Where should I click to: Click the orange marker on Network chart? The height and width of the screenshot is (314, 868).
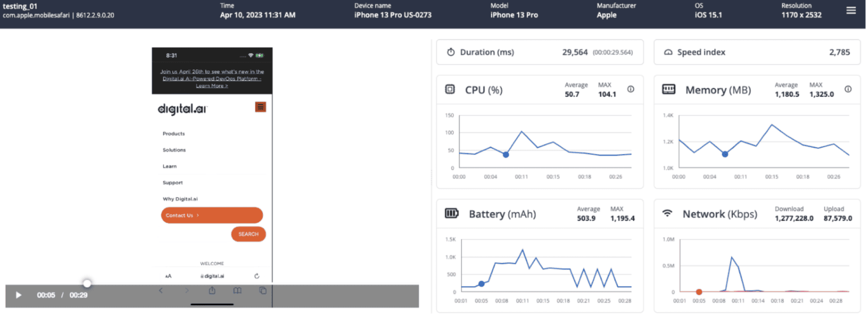click(699, 292)
